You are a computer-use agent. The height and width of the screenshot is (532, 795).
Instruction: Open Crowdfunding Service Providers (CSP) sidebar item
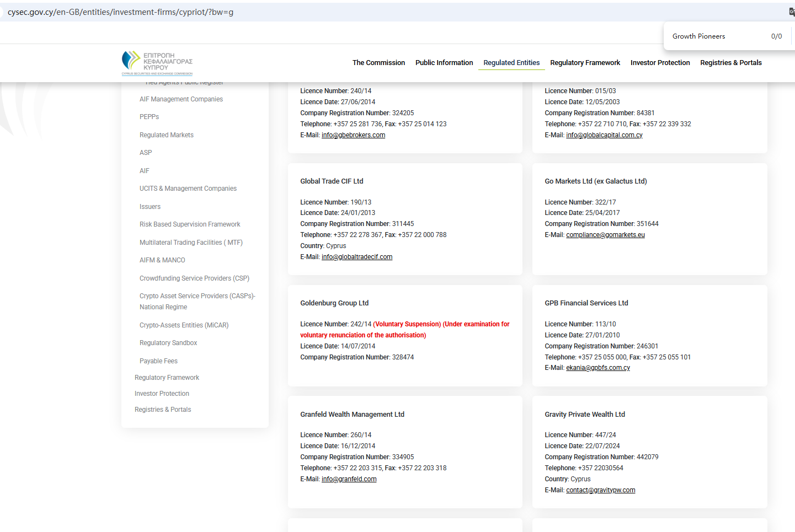(194, 278)
